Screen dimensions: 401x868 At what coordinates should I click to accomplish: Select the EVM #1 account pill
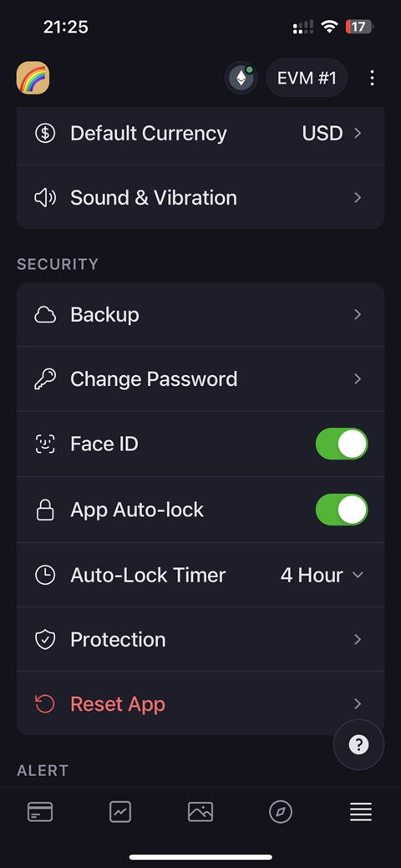coord(307,78)
